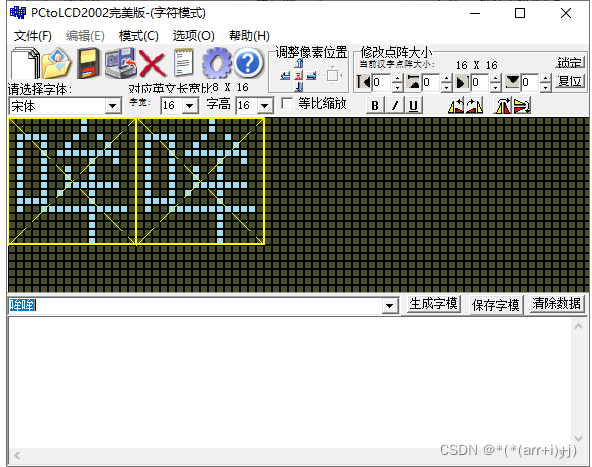Viewport: 592px width, 467px height.
Task: Increase the right margin stepper value
Action: click(496, 78)
